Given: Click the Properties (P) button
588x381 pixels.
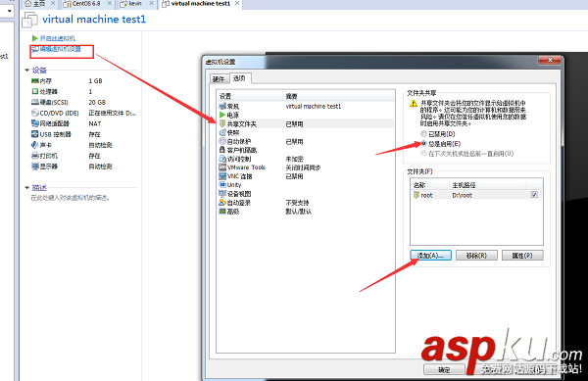Looking at the screenshot, I should 522,255.
